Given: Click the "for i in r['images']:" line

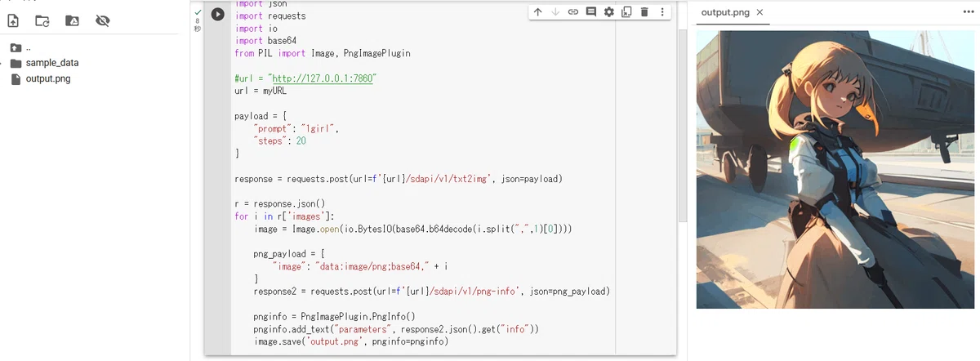Looking at the screenshot, I should (x=284, y=216).
